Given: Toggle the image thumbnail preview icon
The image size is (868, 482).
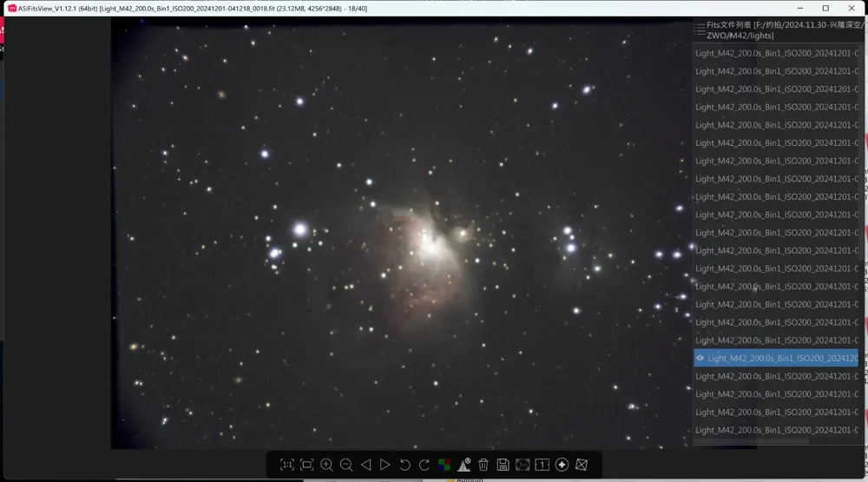Looking at the screenshot, I should pyautogui.click(x=523, y=465).
